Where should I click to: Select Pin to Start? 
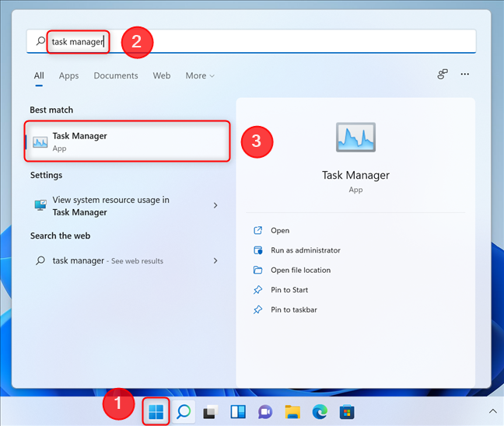289,290
